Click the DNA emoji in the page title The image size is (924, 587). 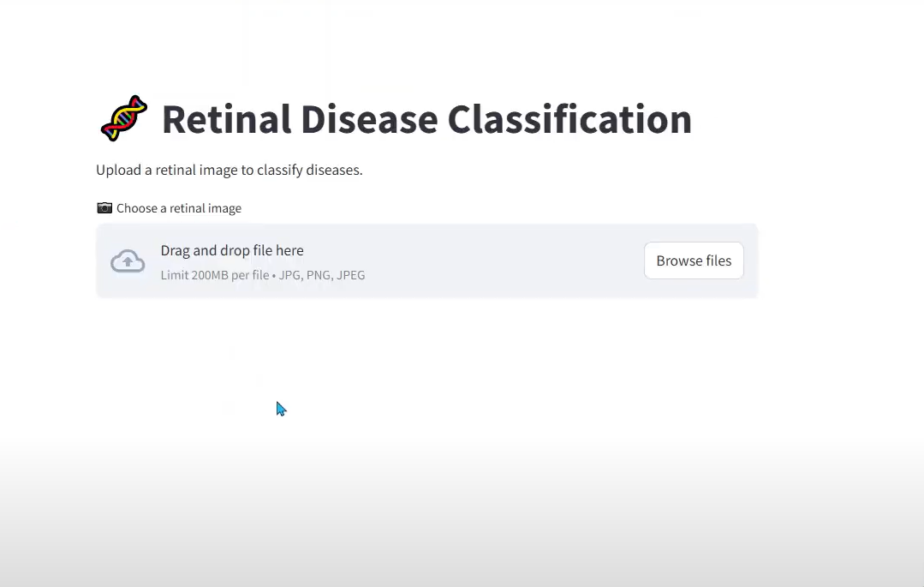pyautogui.click(x=123, y=117)
